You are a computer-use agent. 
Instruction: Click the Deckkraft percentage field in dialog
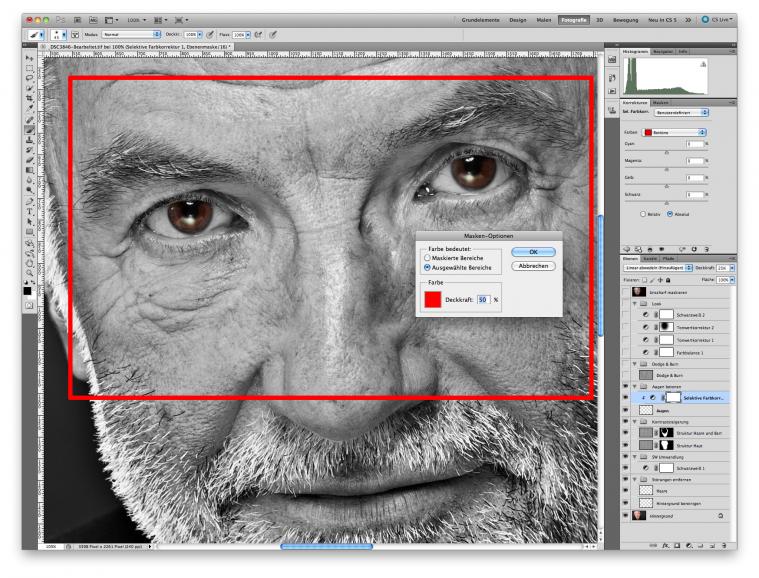484,300
